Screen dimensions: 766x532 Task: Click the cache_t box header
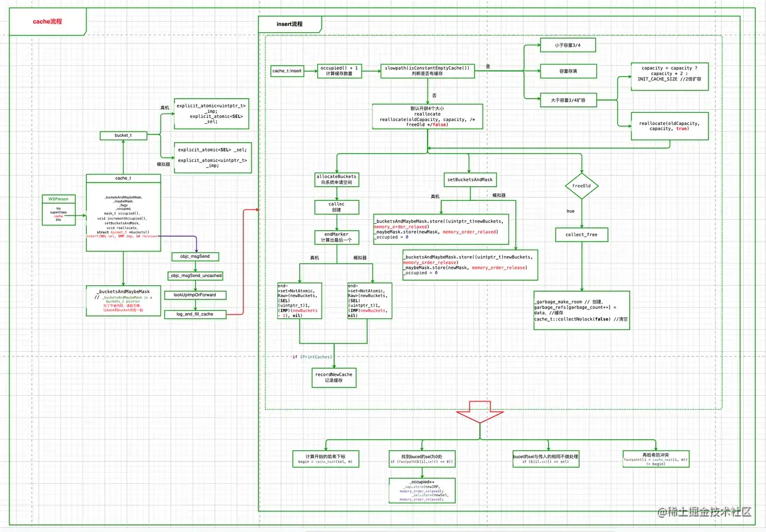tap(123, 178)
